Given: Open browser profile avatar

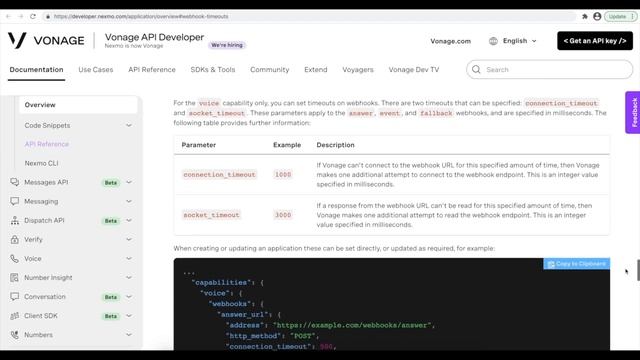Looking at the screenshot, I should (597, 16).
